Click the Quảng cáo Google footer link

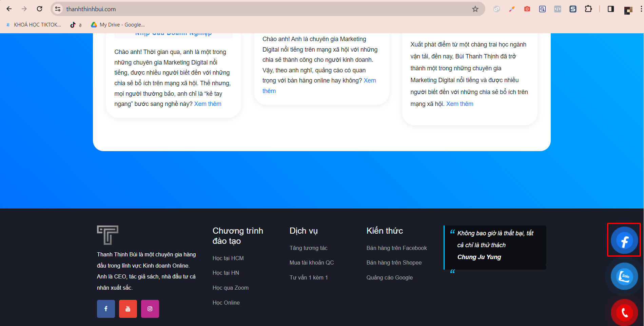click(390, 277)
